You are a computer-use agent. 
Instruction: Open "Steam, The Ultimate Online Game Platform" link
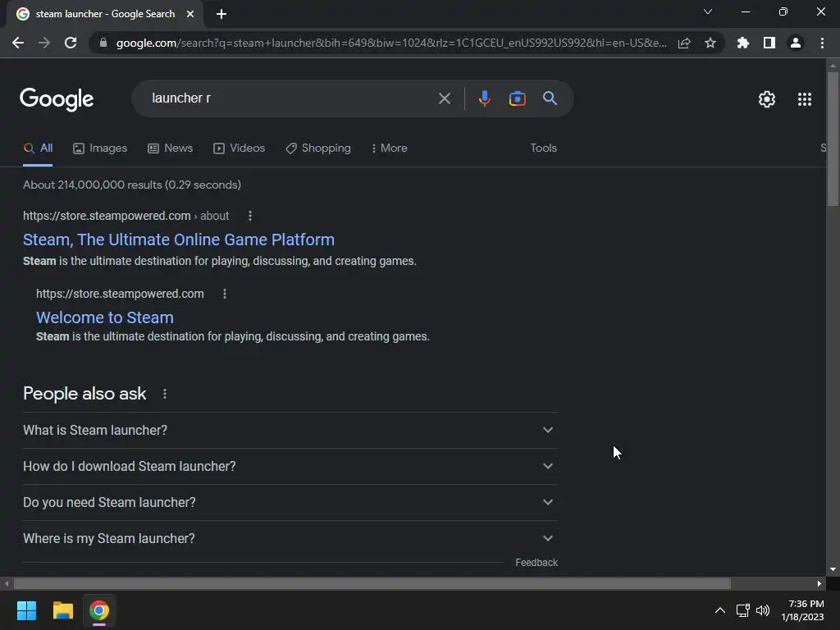178,240
